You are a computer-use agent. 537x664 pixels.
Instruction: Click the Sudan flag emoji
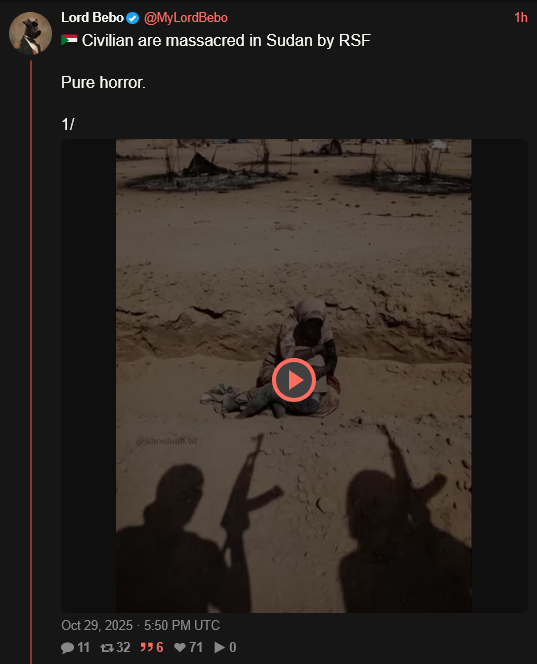pos(69,40)
